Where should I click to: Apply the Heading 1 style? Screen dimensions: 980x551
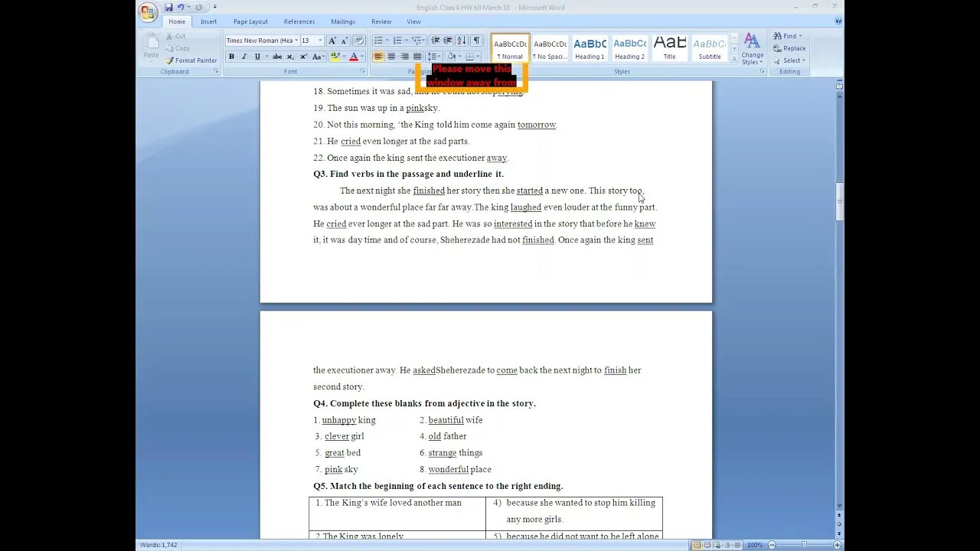click(x=590, y=48)
